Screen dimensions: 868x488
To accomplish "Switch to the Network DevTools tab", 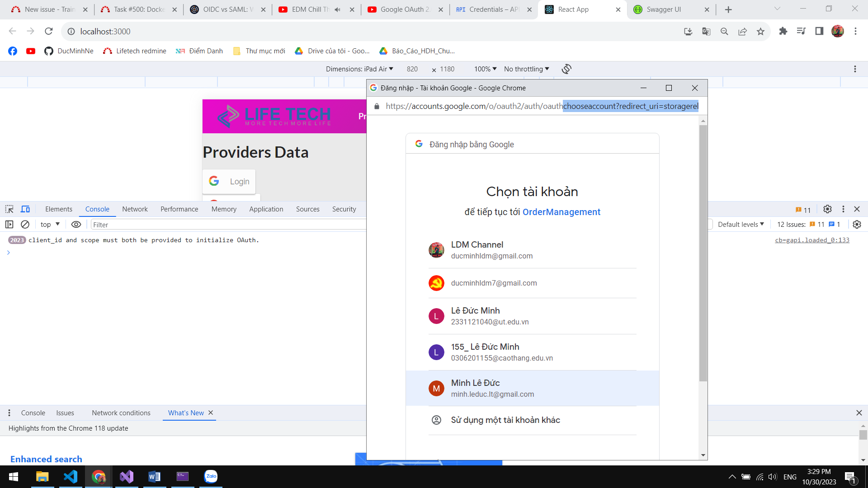I will click(135, 209).
